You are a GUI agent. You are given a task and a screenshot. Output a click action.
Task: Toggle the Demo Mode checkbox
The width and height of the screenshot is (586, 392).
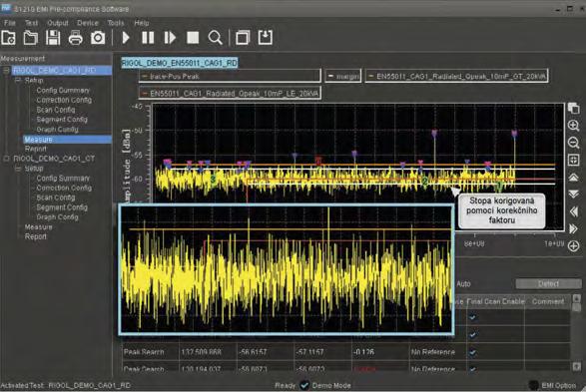coord(304,385)
